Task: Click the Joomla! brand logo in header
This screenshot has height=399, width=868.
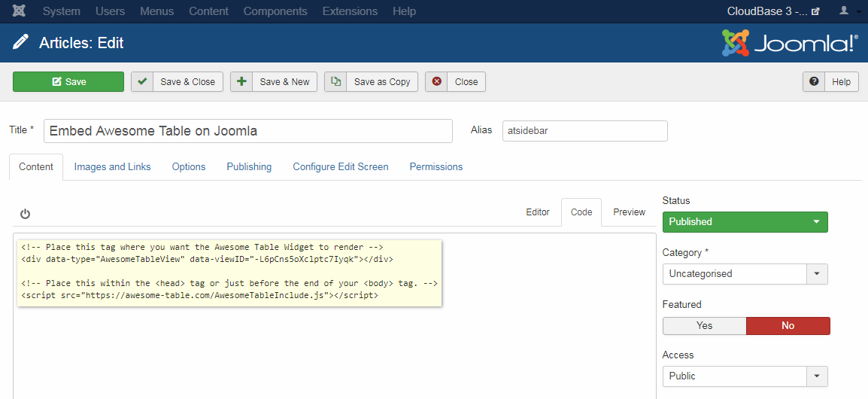Action: coord(789,43)
